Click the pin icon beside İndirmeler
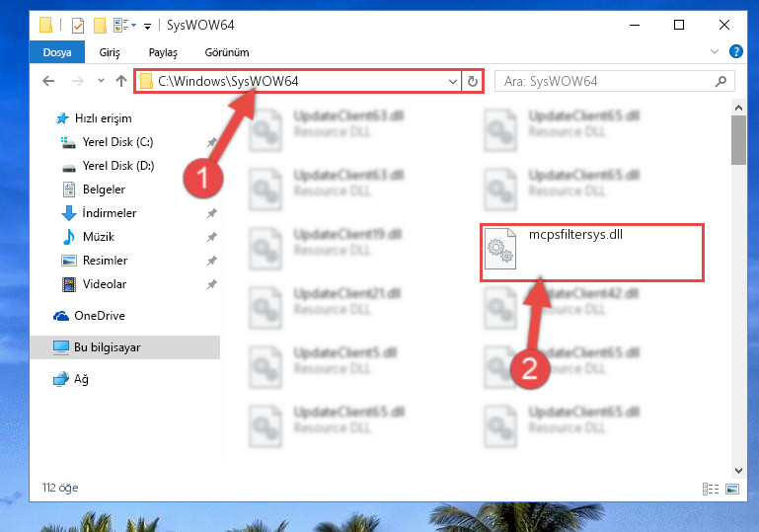This screenshot has width=759, height=532. click(x=211, y=213)
